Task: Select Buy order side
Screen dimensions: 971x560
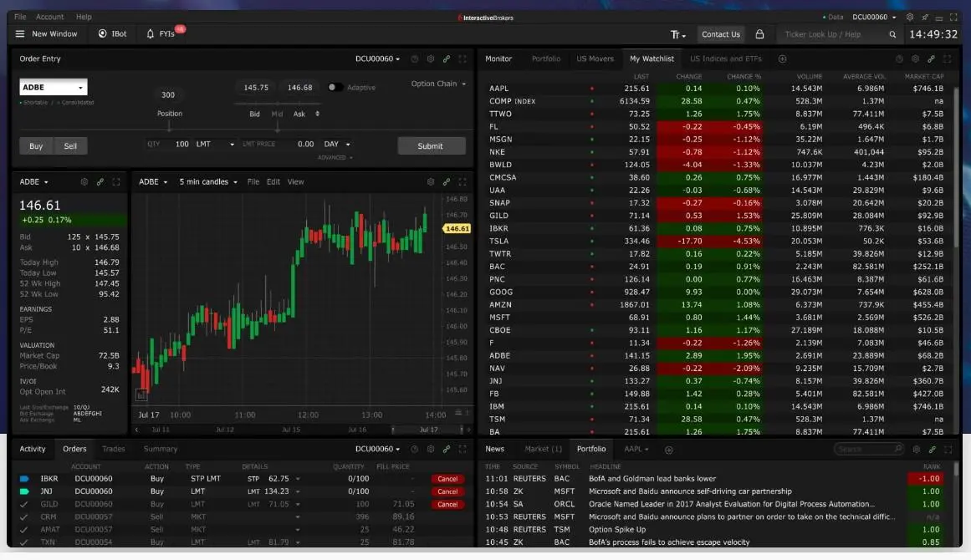Action: point(36,146)
